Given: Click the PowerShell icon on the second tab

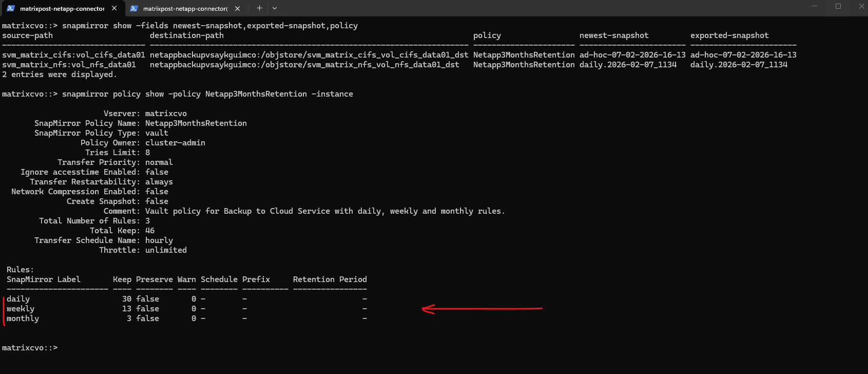Looking at the screenshot, I should pyautogui.click(x=134, y=8).
